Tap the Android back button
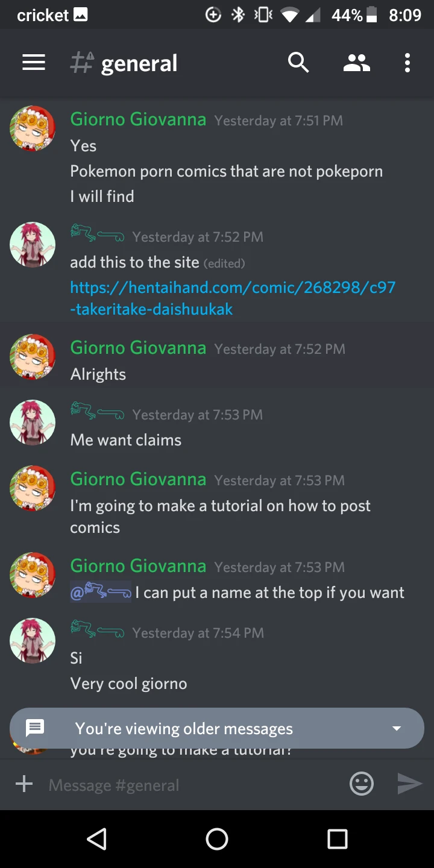 pyautogui.click(x=96, y=838)
